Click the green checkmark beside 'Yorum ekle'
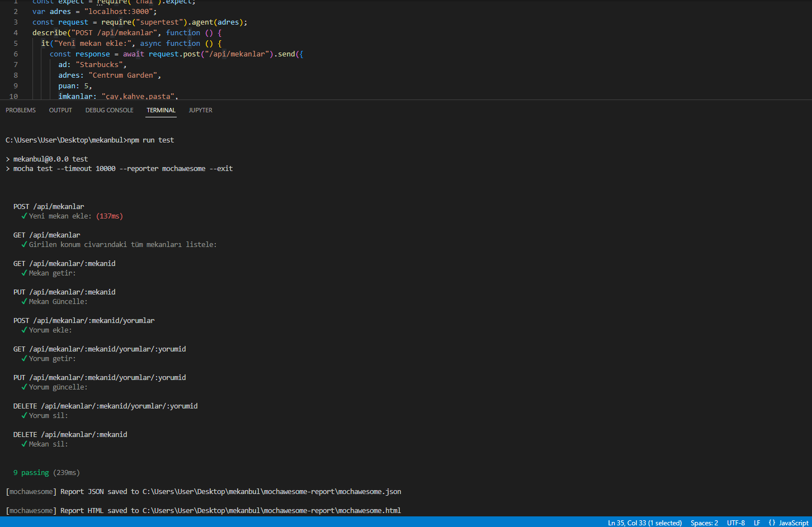This screenshot has width=812, height=527. 23,330
